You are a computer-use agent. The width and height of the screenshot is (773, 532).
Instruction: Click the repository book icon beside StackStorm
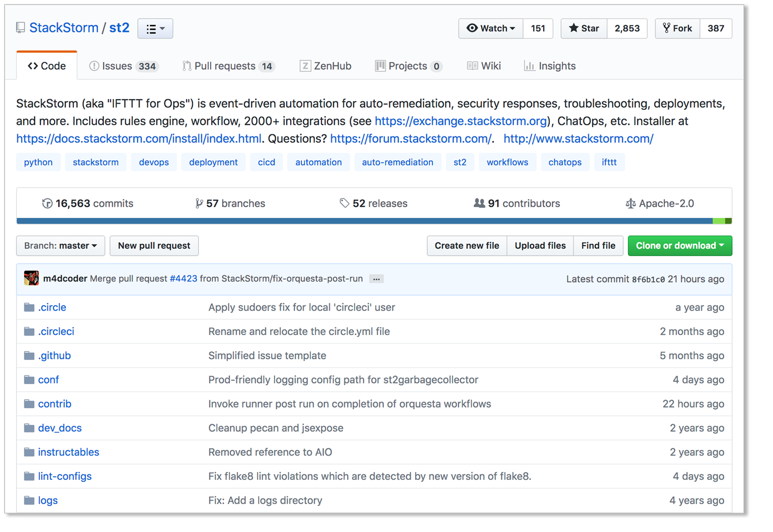[x=21, y=28]
